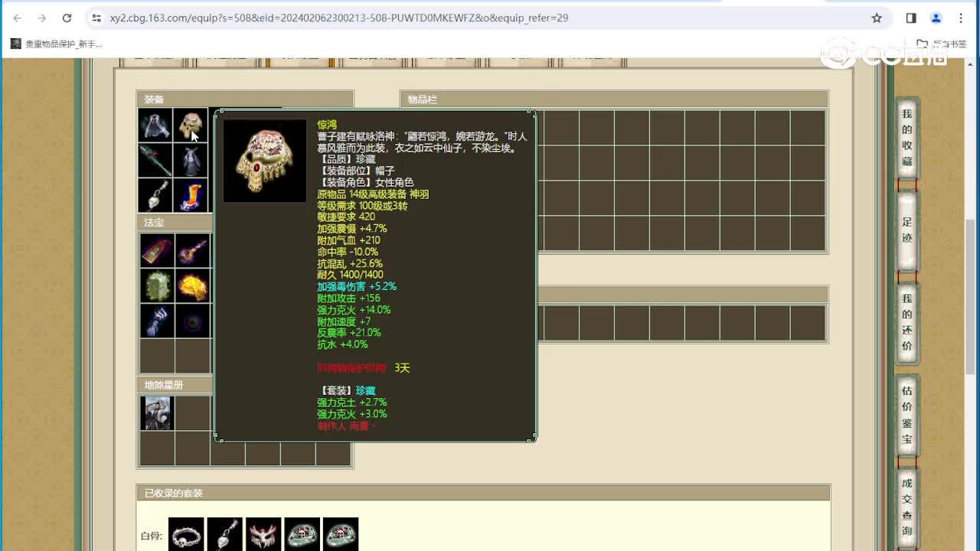Click the 已收录的套装 section header
Screen dimensions: 980x551
pyautogui.click(x=483, y=494)
